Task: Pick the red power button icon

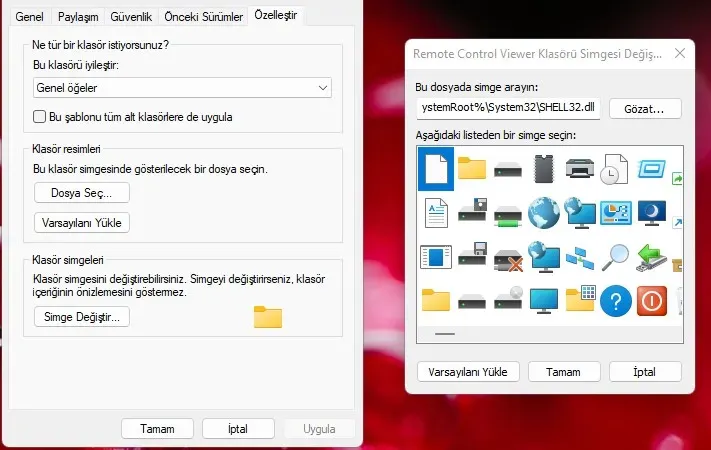Action: [652, 300]
